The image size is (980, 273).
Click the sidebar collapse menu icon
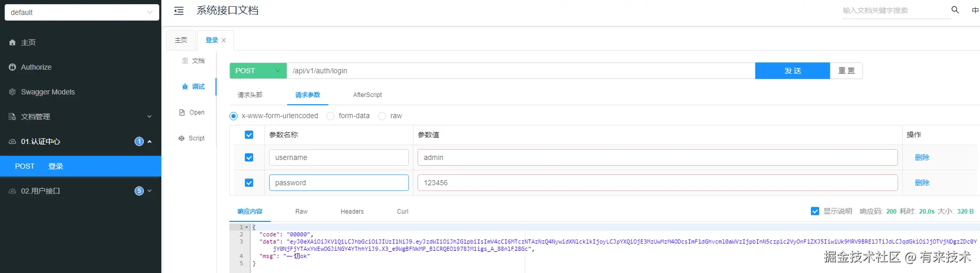point(179,11)
